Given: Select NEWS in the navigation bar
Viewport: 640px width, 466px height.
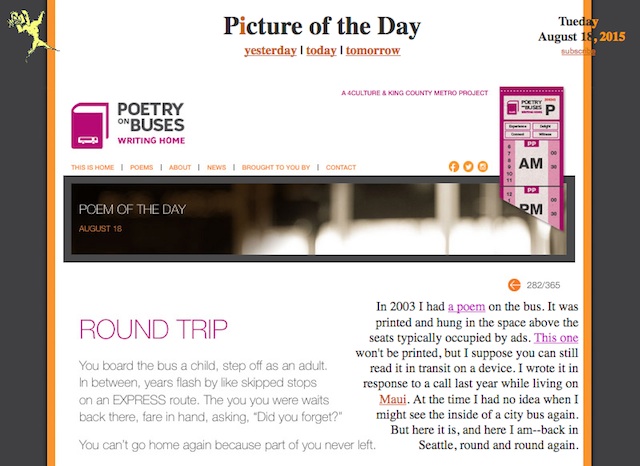Looking at the screenshot, I should tap(216, 167).
